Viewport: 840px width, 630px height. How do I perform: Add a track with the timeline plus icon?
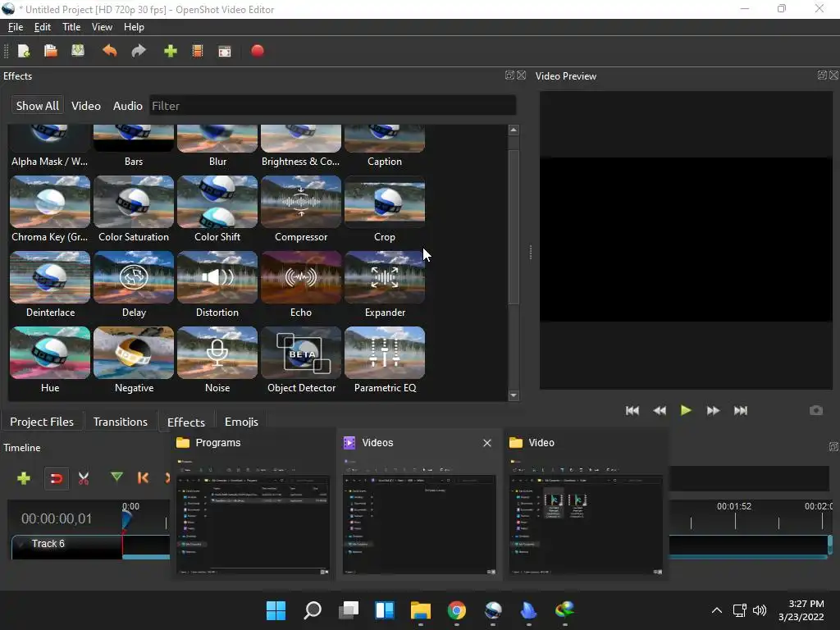[24, 478]
